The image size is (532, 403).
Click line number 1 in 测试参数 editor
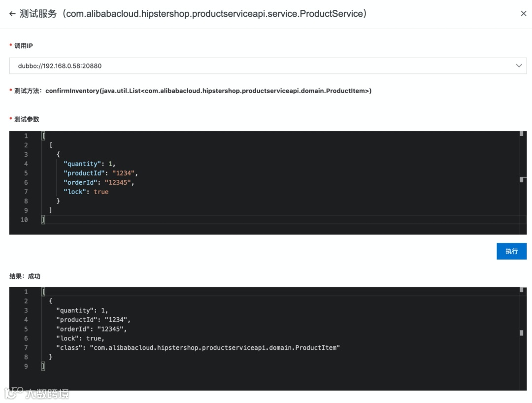point(26,135)
